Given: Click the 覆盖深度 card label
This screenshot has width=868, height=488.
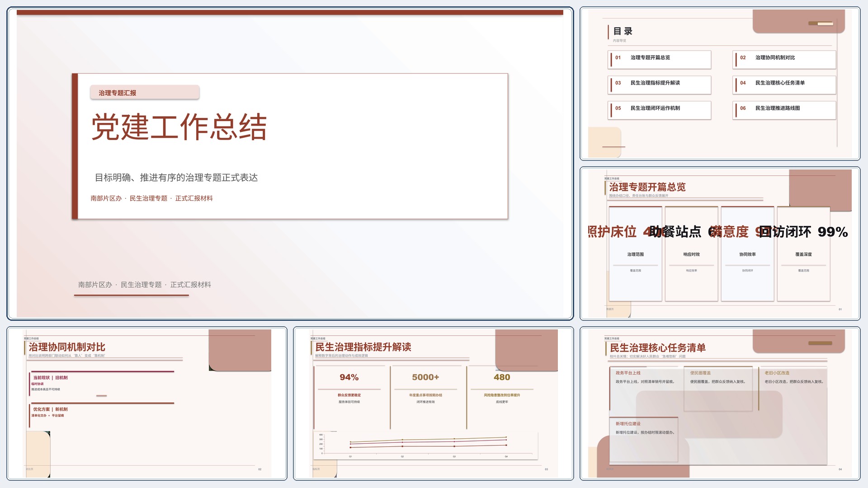Looking at the screenshot, I should click(803, 254).
